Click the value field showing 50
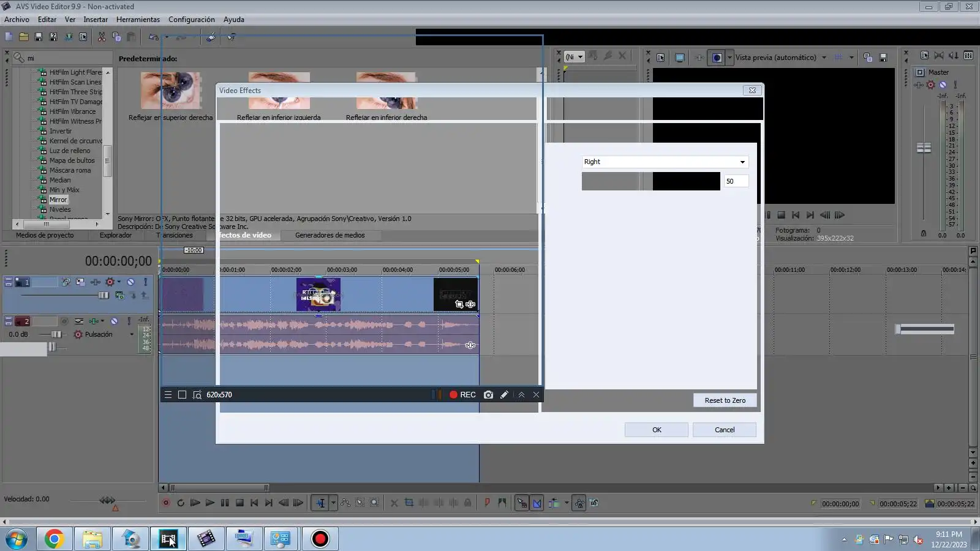The width and height of the screenshot is (980, 551). (x=736, y=181)
